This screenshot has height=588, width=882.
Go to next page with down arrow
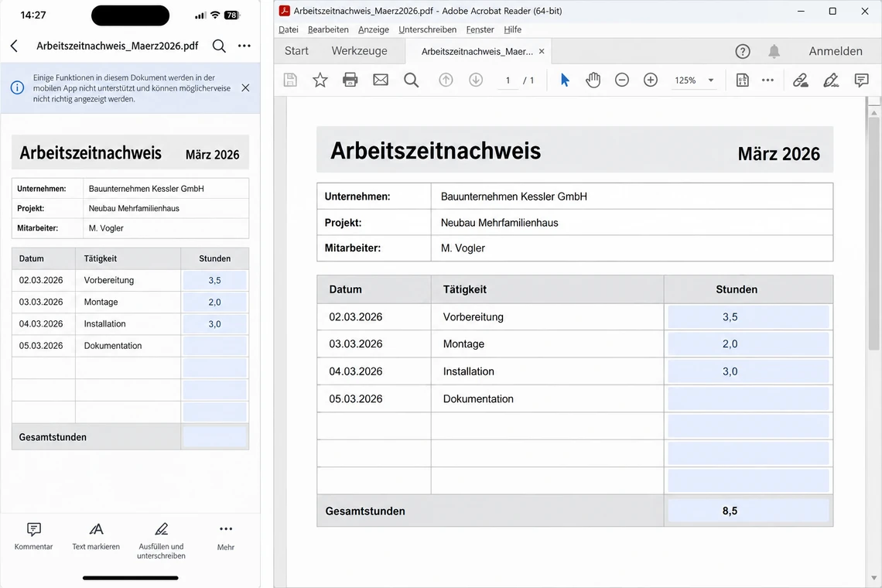[476, 80]
